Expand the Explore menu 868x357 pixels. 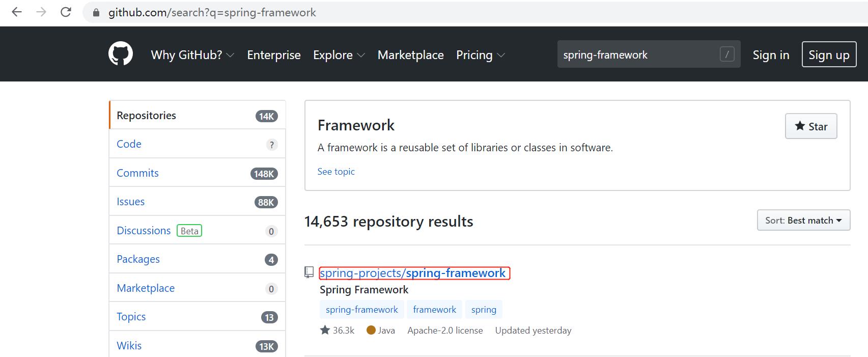(x=339, y=55)
